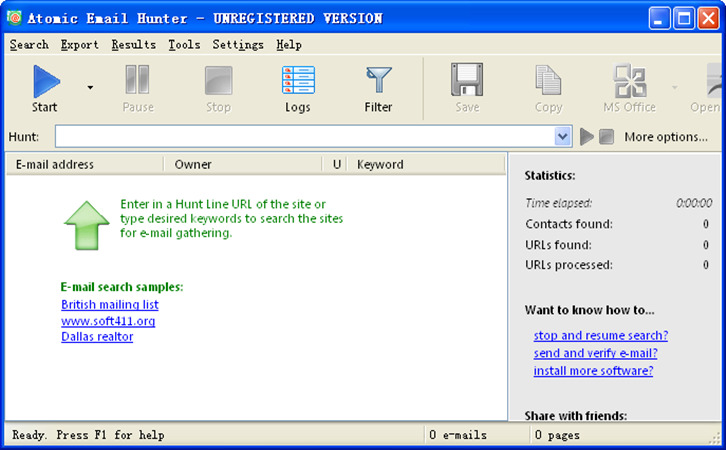Expand the Hunt line dropdown arrow

[563, 137]
